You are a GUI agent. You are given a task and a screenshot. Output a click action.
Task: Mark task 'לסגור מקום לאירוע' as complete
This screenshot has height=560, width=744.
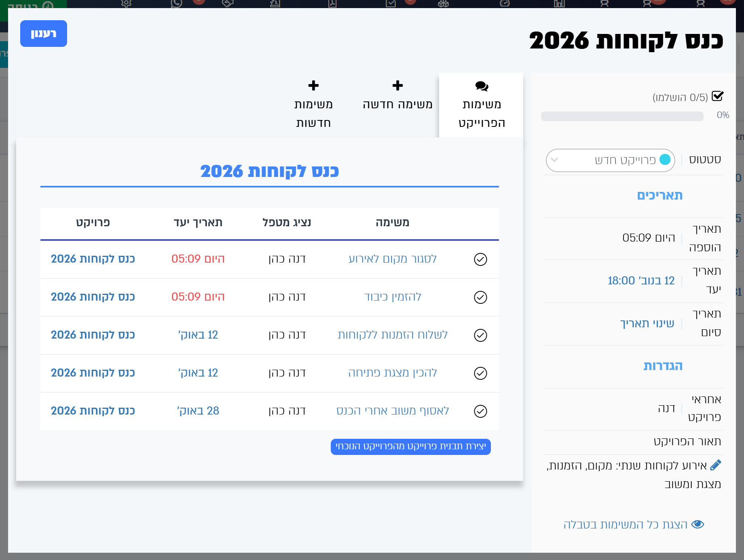point(480,259)
